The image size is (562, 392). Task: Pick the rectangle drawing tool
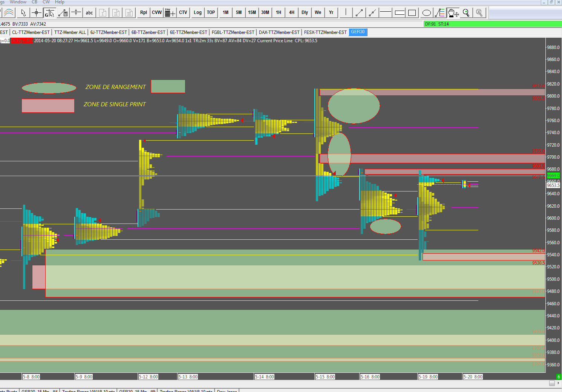412,13
